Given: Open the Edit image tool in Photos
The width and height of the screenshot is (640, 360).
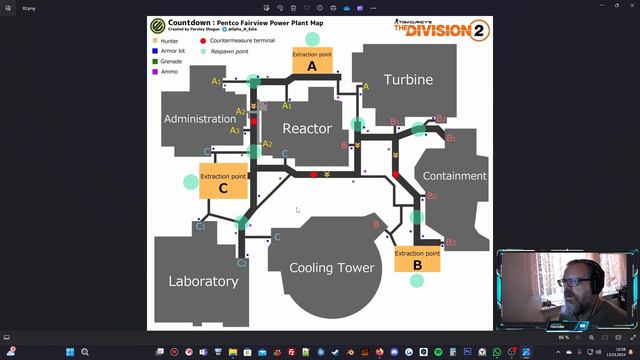Looking at the screenshot, I should (267, 8).
